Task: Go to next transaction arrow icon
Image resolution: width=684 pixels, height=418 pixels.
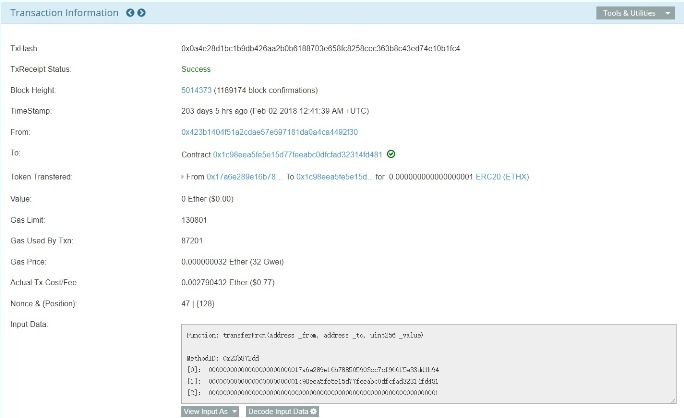Action: point(141,13)
